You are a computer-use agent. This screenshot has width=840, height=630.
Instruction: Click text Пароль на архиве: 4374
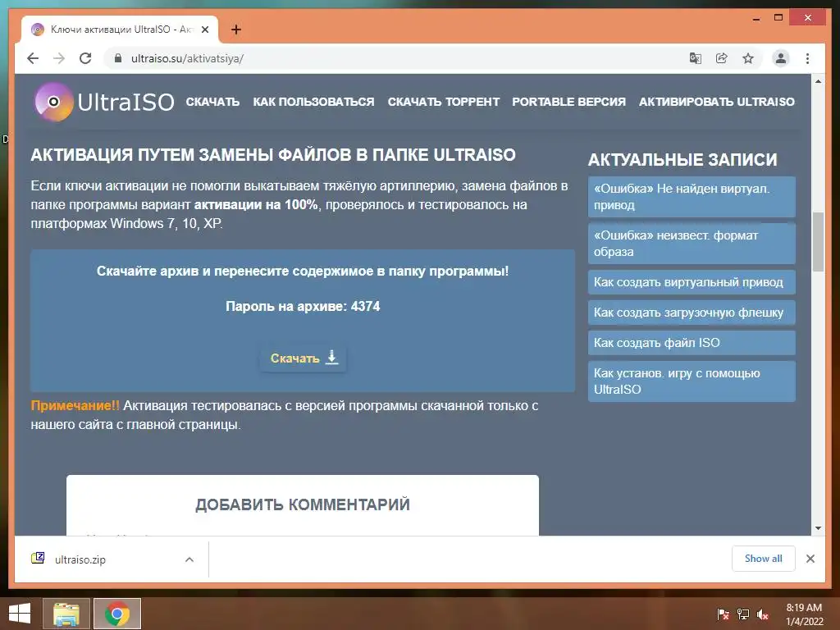303,307
